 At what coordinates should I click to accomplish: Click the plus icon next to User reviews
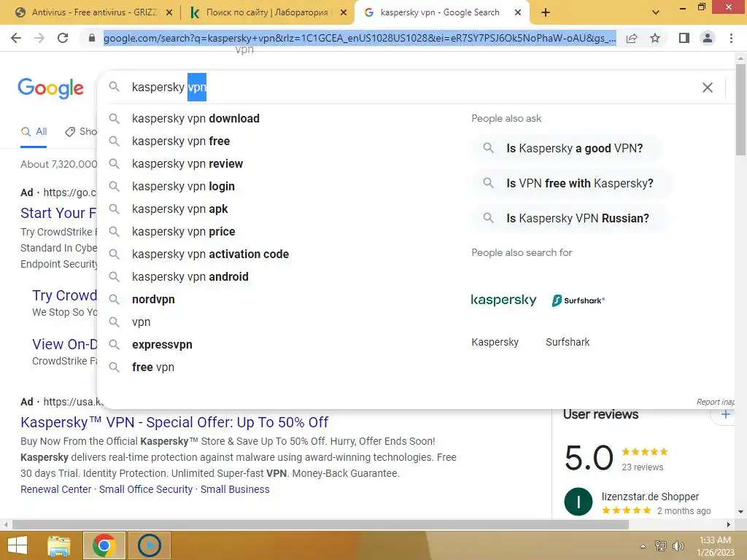point(726,414)
